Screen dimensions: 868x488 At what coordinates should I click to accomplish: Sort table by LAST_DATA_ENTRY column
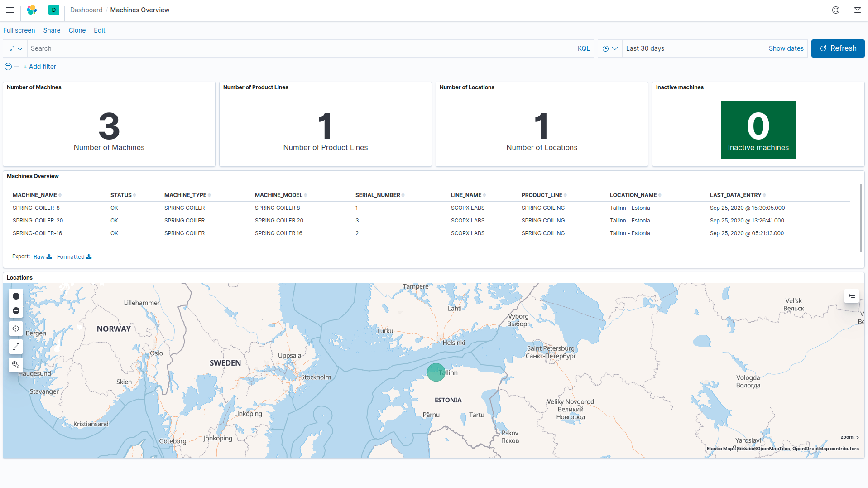(738, 195)
